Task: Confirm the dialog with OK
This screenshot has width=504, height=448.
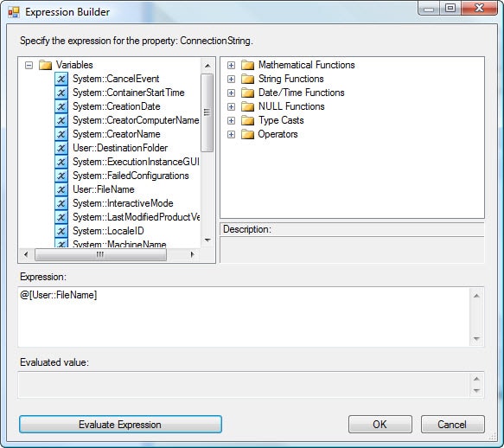Action: (x=380, y=425)
